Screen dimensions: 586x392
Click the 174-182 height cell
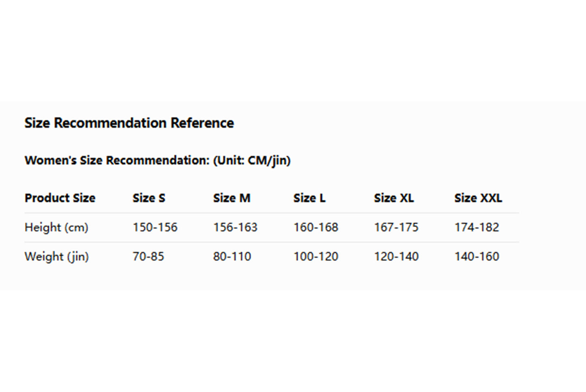click(477, 227)
